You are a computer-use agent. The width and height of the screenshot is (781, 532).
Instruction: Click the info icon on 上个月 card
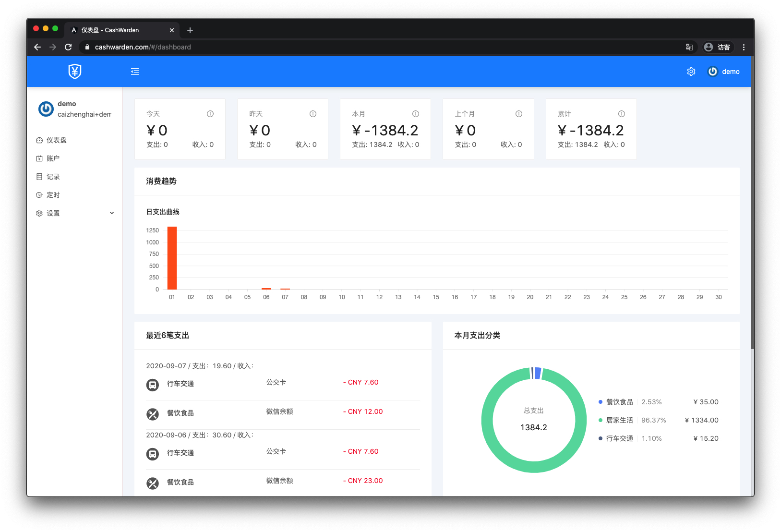pos(519,114)
